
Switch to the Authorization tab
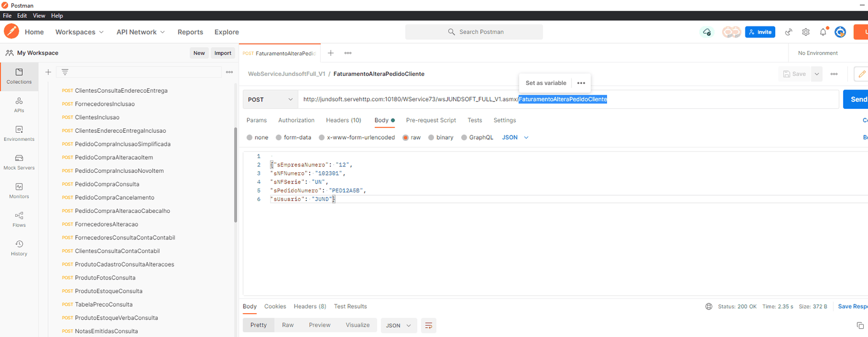[296, 120]
